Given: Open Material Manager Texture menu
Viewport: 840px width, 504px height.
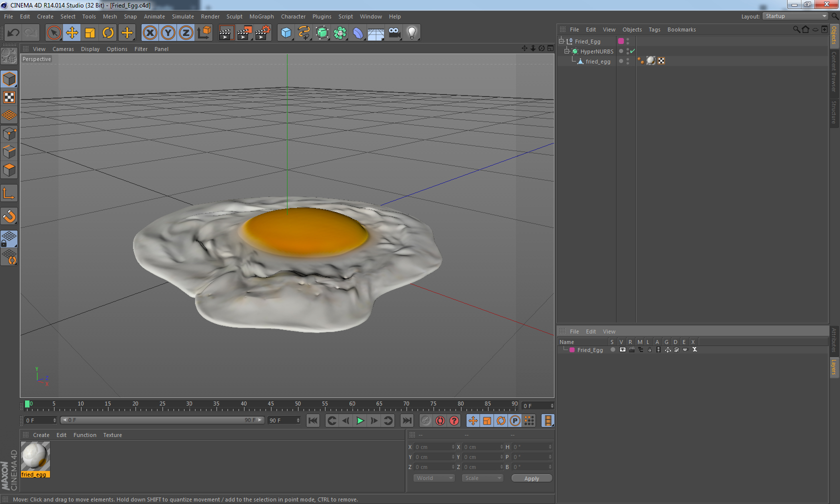Looking at the screenshot, I should [x=112, y=435].
